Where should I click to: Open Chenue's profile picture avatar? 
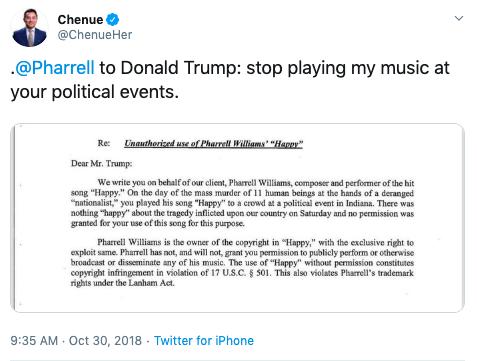click(29, 28)
